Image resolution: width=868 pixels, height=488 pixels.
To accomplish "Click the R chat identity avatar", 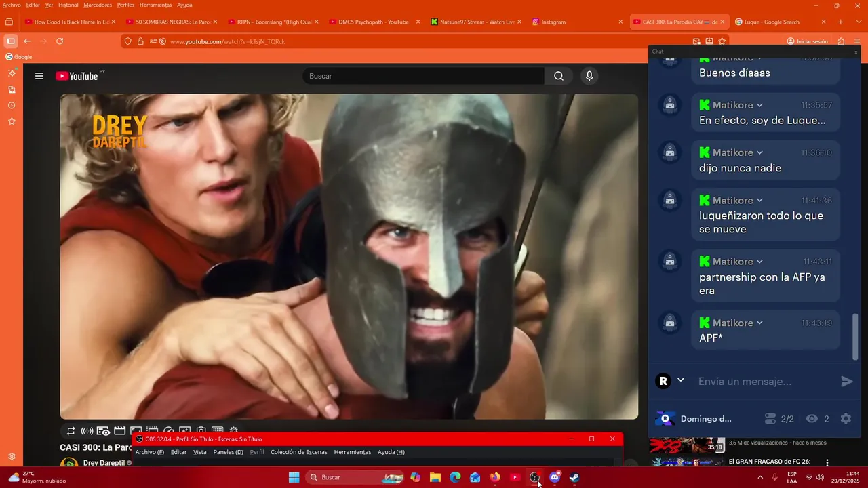I will 663,381.
